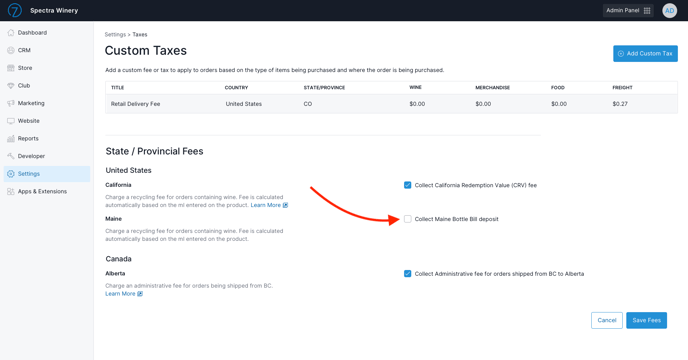This screenshot has width=688, height=360.
Task: Click the $0.27 freight value
Action: [x=620, y=104]
